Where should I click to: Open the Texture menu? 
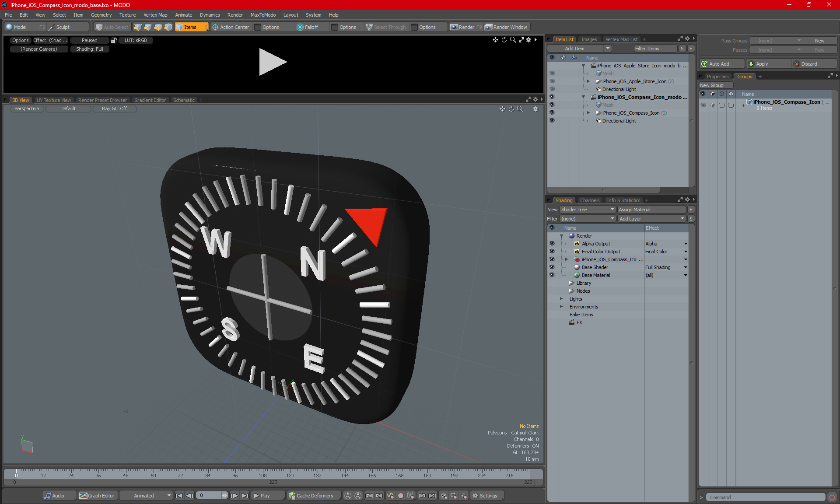(x=127, y=15)
